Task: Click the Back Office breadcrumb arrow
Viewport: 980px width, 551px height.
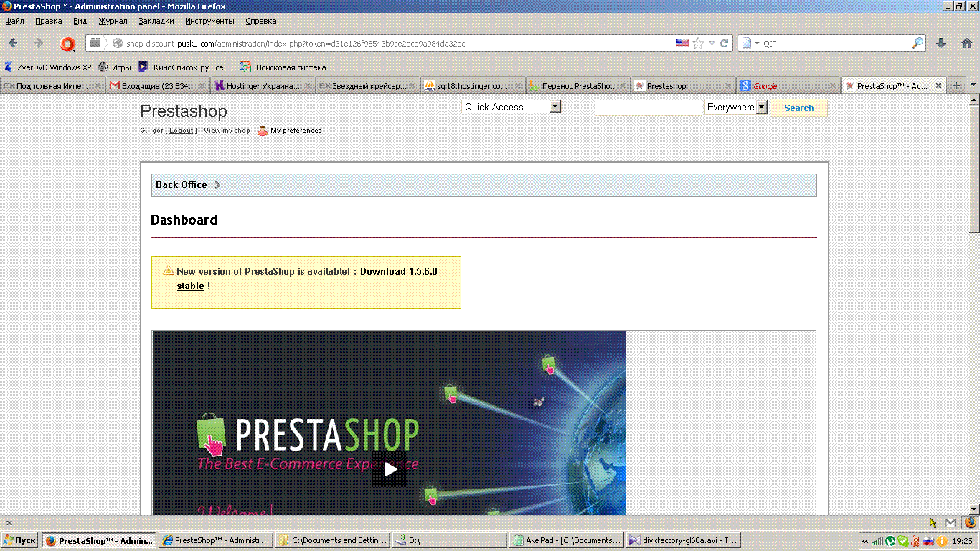Action: click(x=217, y=184)
